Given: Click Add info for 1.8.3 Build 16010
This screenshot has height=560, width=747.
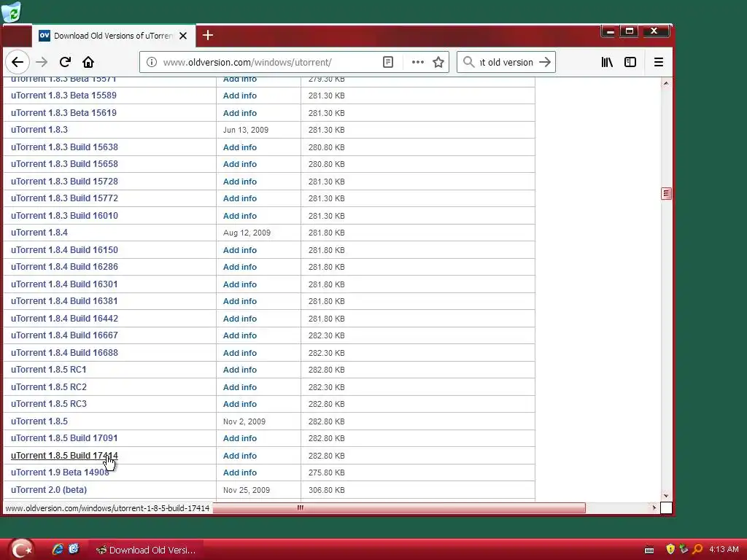Looking at the screenshot, I should pos(239,216).
